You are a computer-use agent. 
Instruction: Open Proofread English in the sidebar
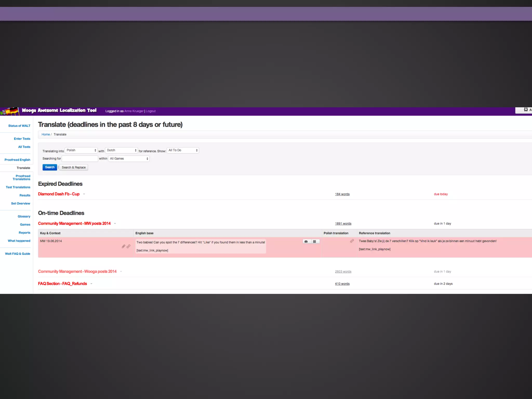click(17, 160)
